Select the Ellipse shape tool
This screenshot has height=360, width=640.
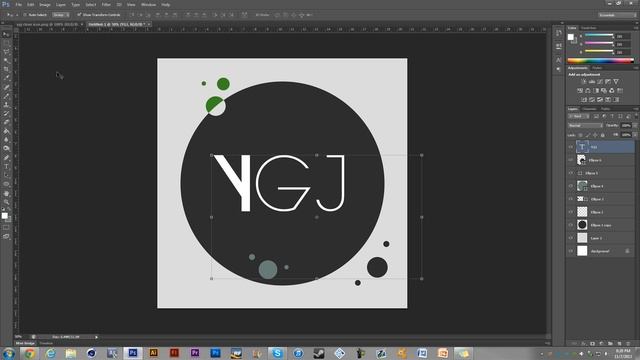(6, 184)
